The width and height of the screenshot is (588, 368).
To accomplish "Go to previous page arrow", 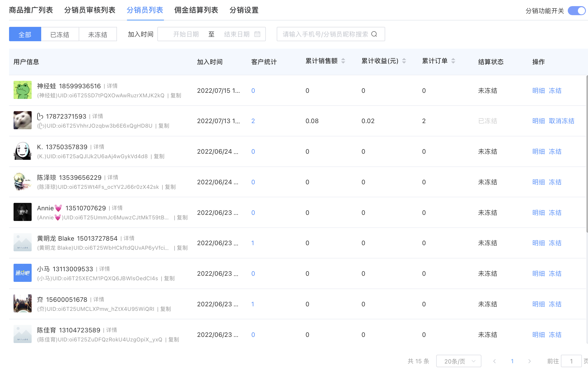I will pyautogui.click(x=494, y=361).
